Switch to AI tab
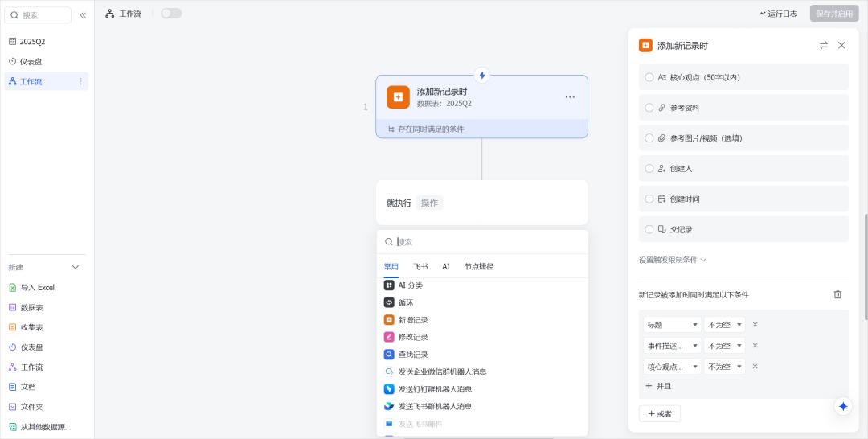The image size is (868, 439). coord(446,267)
